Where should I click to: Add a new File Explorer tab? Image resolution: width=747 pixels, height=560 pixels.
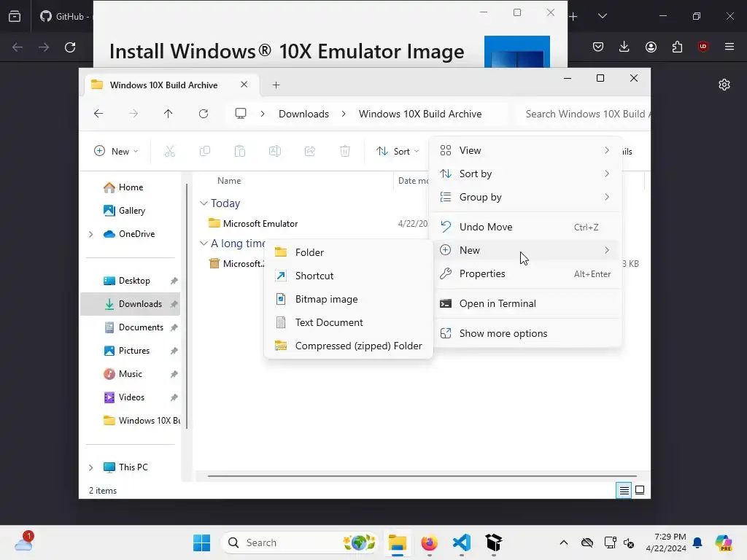tap(276, 85)
